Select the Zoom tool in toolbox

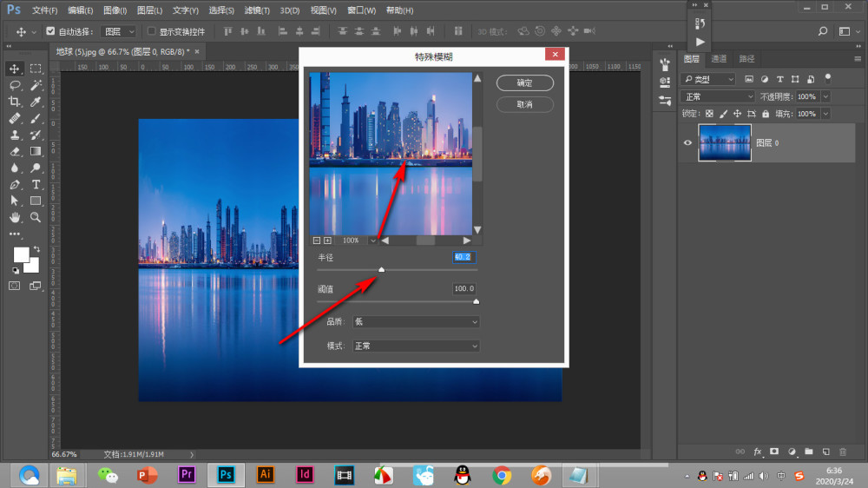(36, 217)
